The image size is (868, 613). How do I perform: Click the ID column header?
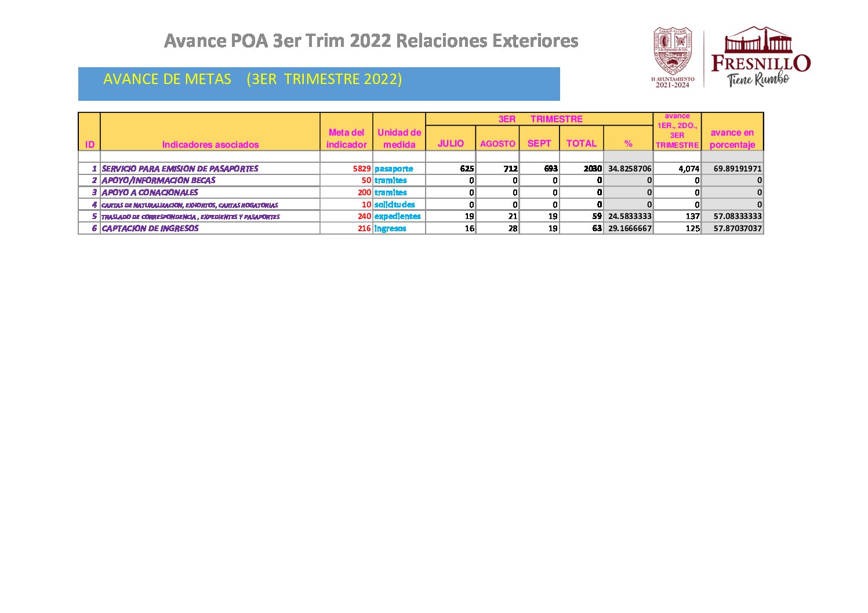(89, 144)
